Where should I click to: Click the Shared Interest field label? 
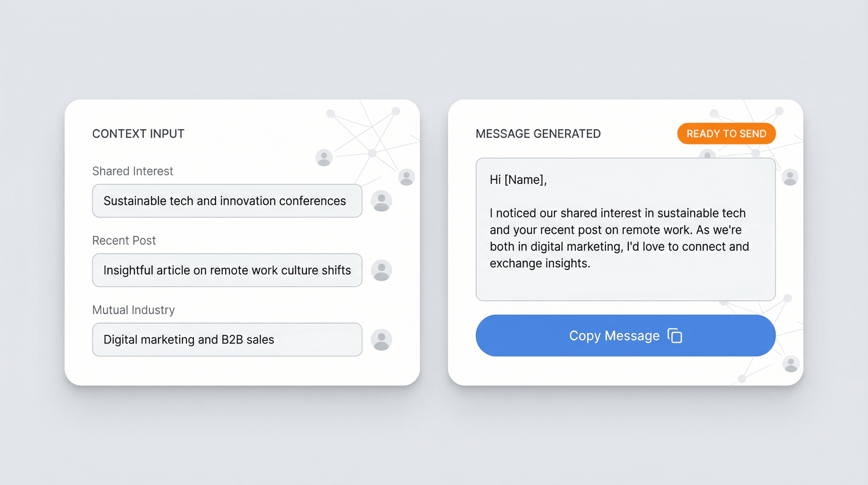click(132, 171)
